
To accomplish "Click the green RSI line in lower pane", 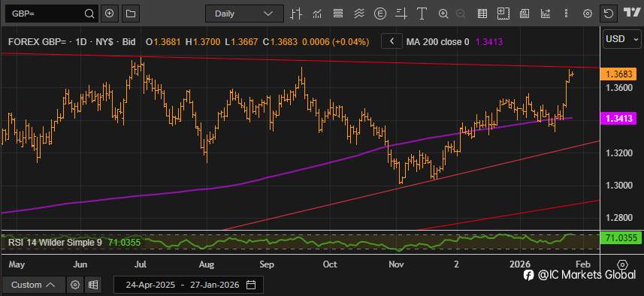I will tap(288, 241).
